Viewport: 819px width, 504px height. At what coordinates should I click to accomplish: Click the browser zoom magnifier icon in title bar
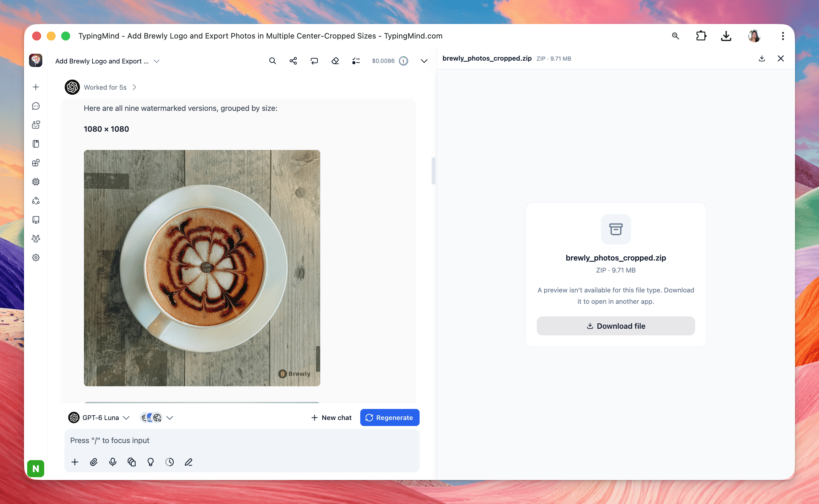tap(675, 36)
